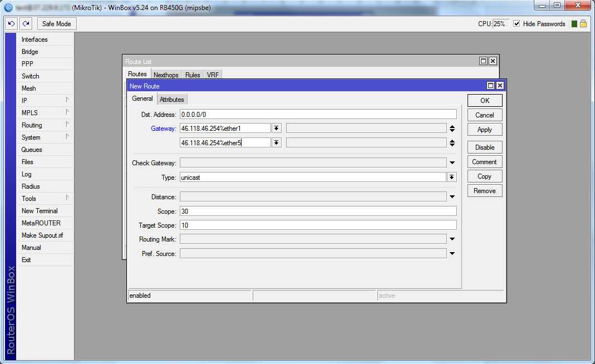Click the Comment button
595x364 pixels.
coord(484,162)
